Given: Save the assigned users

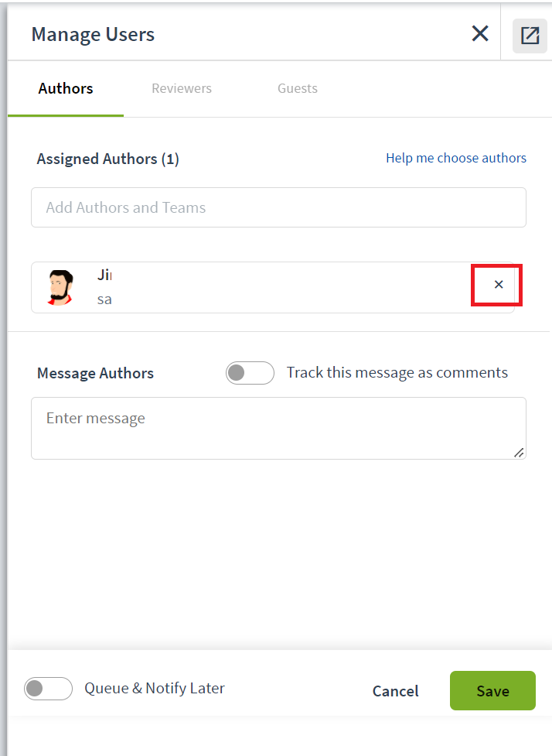Looking at the screenshot, I should pyautogui.click(x=492, y=690).
